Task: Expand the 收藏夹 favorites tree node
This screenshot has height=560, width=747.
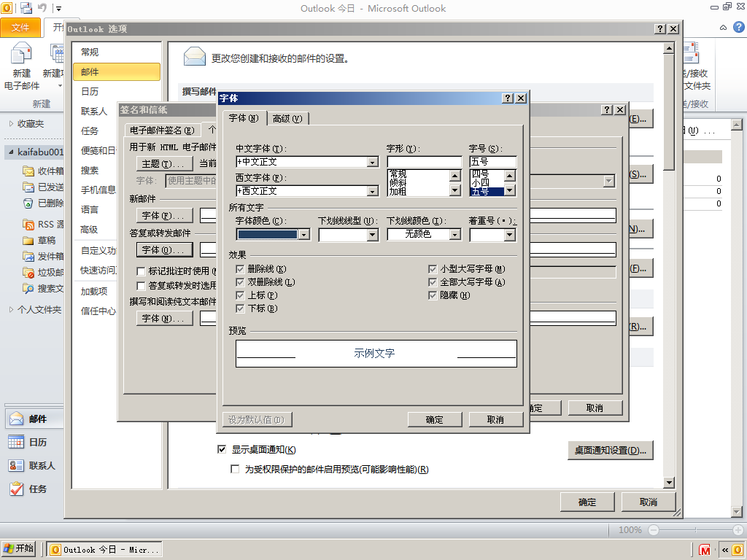Action: [x=11, y=123]
